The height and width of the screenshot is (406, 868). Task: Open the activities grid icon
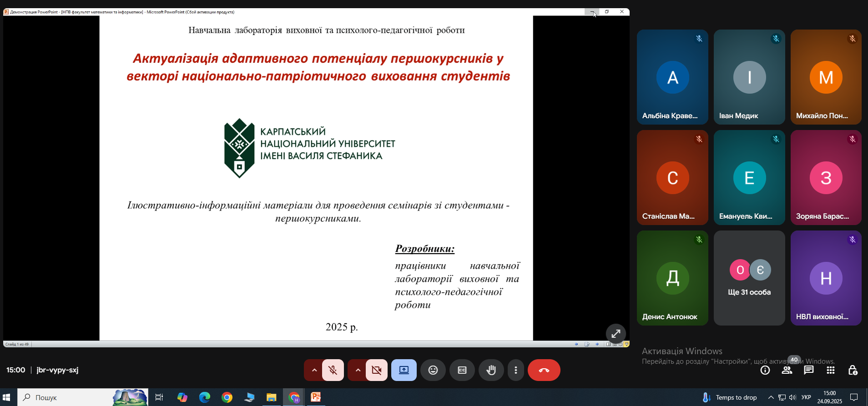[831, 370]
